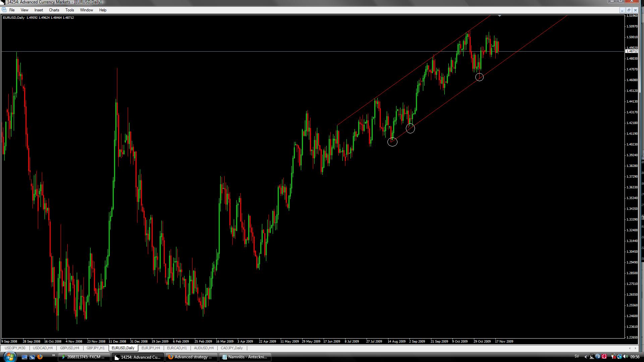Image resolution: width=644 pixels, height=362 pixels.
Task: Switch to the GBPUSD,H4 chart tab
Action: (69, 348)
